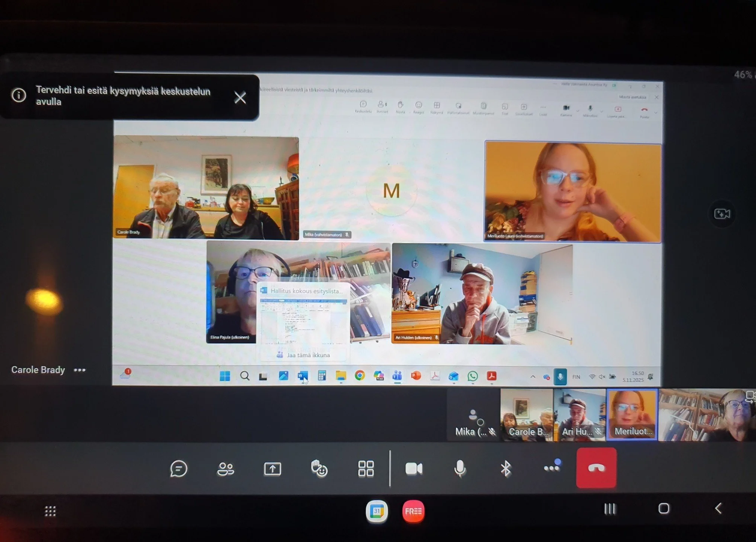Open the Bluetooth audio device icon

505,469
